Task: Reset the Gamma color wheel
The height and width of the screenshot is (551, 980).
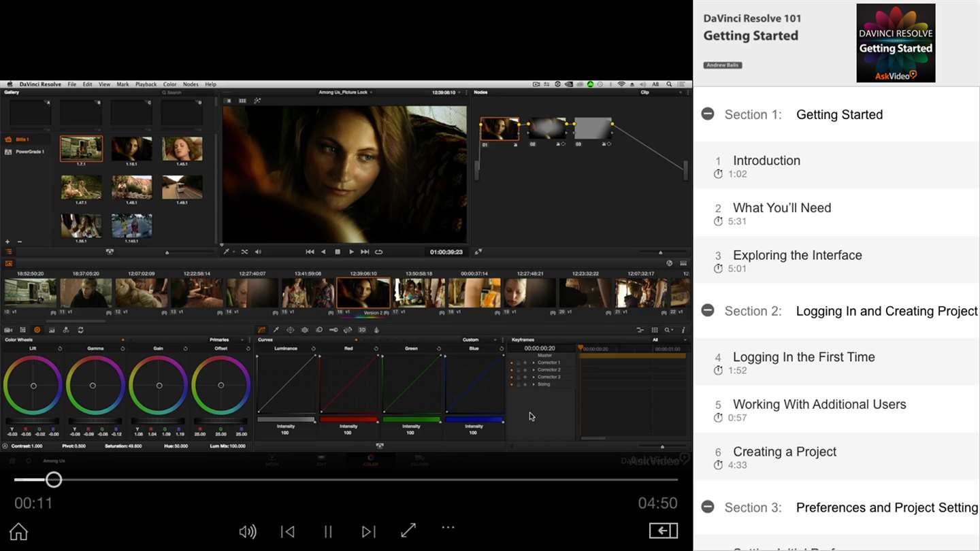Action: (x=122, y=348)
